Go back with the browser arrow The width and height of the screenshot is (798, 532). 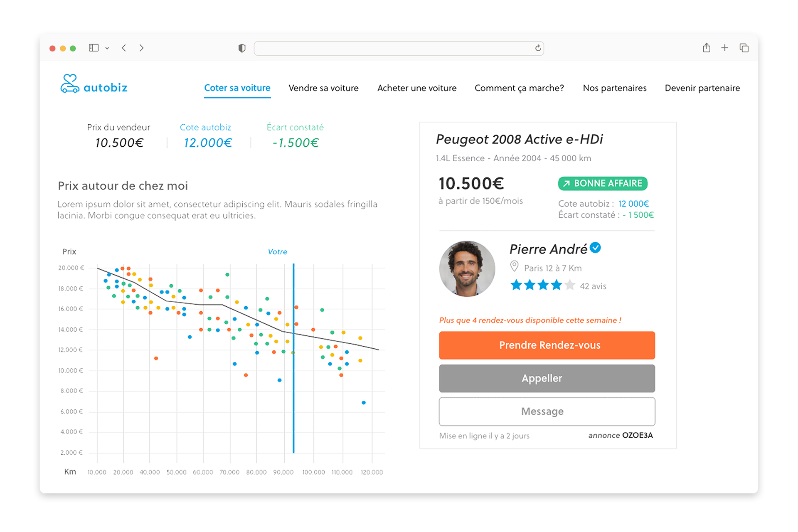coord(124,48)
